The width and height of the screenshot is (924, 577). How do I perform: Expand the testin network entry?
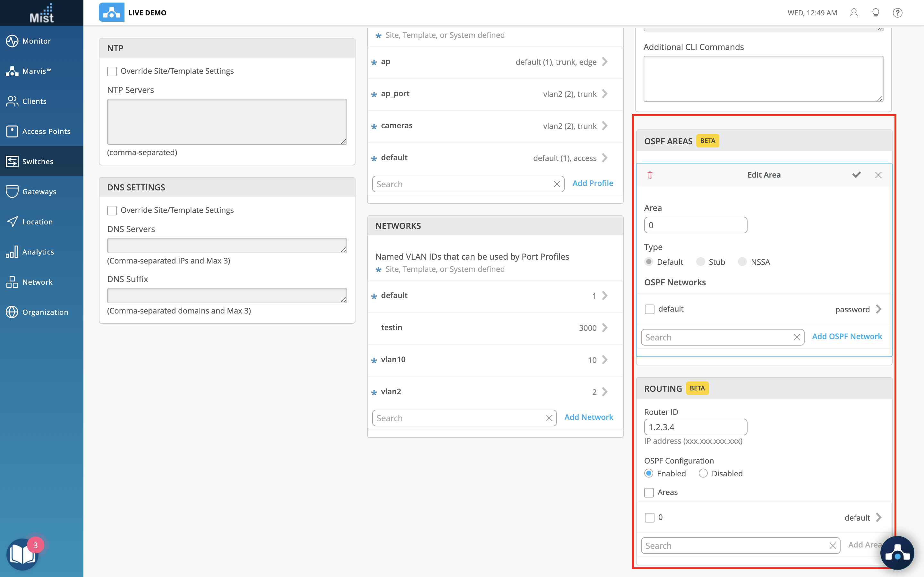tap(605, 327)
